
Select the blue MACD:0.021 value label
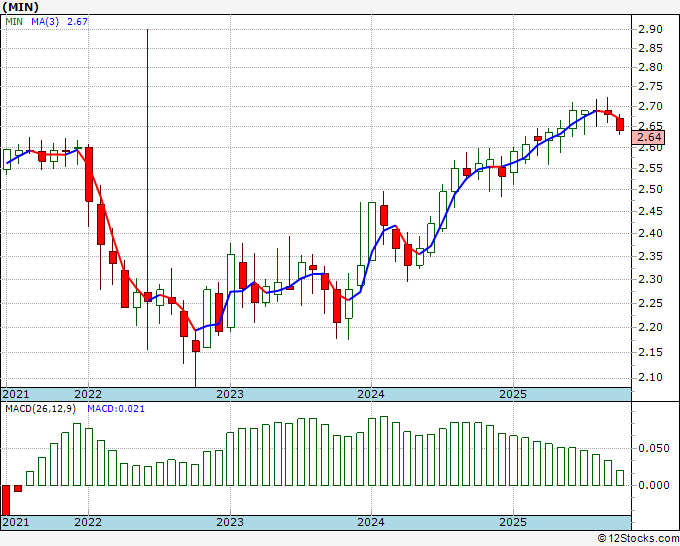(x=116, y=409)
